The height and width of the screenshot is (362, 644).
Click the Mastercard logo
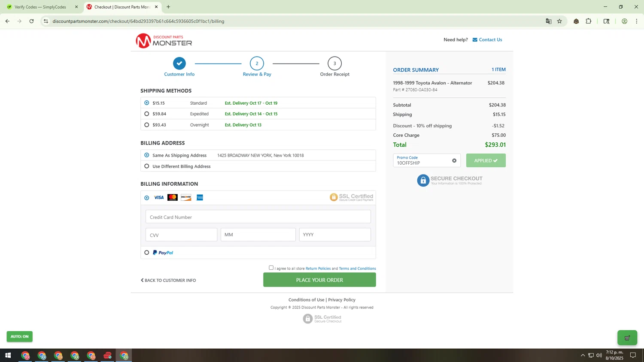(173, 197)
